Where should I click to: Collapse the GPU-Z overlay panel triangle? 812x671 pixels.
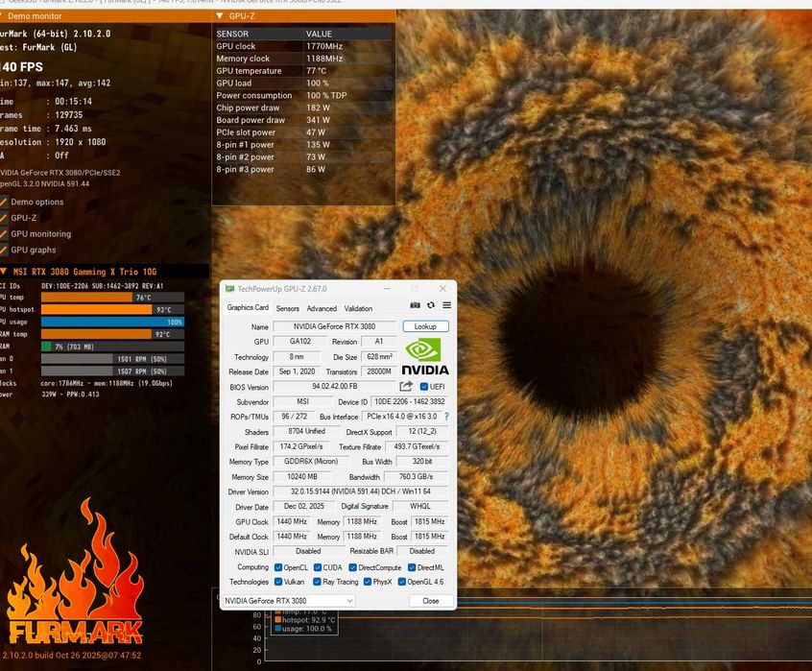[x=220, y=16]
